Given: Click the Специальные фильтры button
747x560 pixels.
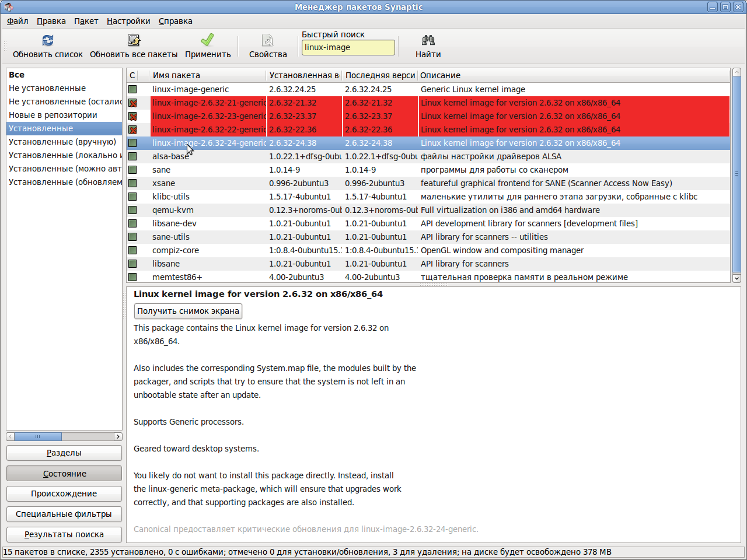Looking at the screenshot, I should point(64,514).
